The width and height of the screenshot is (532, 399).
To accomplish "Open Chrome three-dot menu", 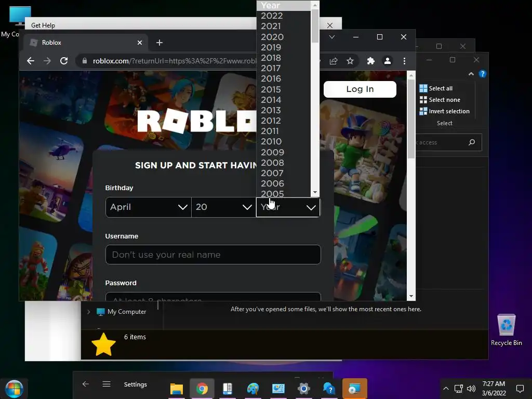I will [404, 61].
